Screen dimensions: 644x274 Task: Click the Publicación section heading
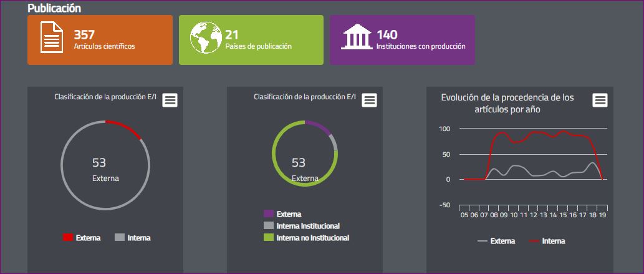coord(54,8)
